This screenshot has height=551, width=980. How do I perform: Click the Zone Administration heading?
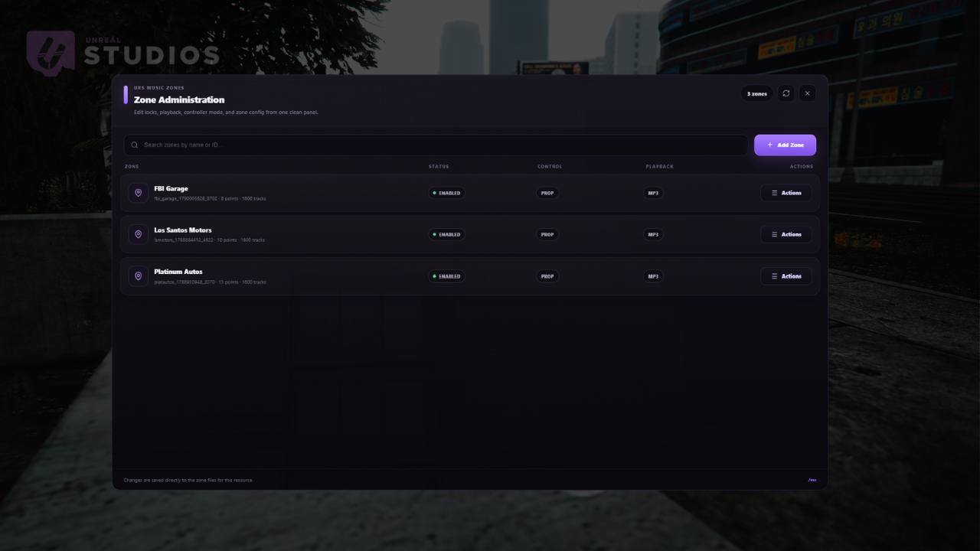(x=179, y=99)
